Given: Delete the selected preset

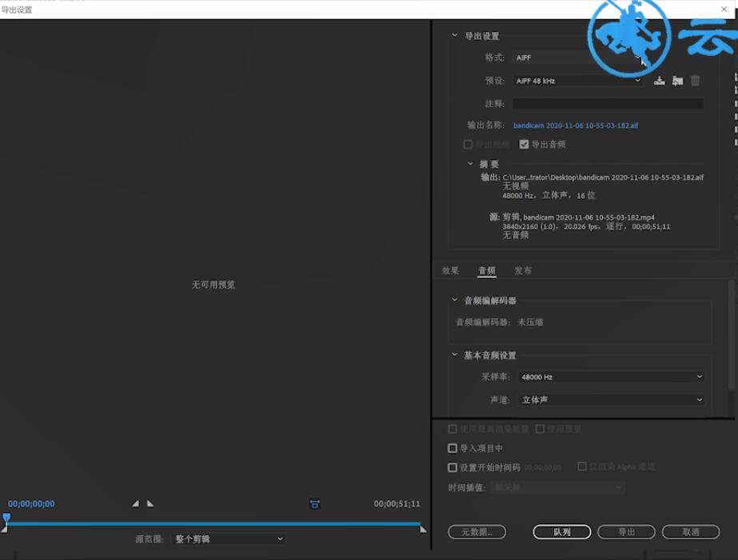Looking at the screenshot, I should [695, 81].
